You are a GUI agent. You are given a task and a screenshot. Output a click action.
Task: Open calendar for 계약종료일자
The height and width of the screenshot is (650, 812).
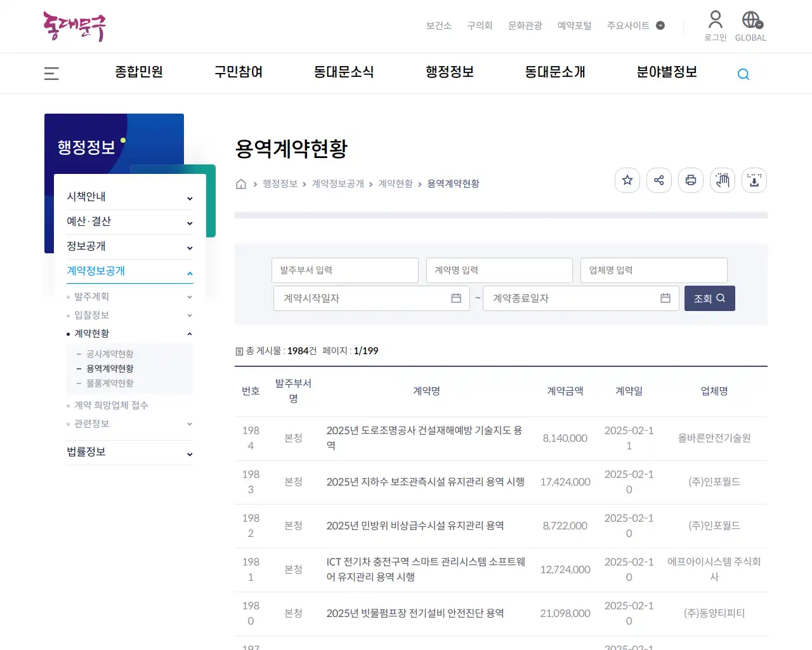pyautogui.click(x=665, y=298)
